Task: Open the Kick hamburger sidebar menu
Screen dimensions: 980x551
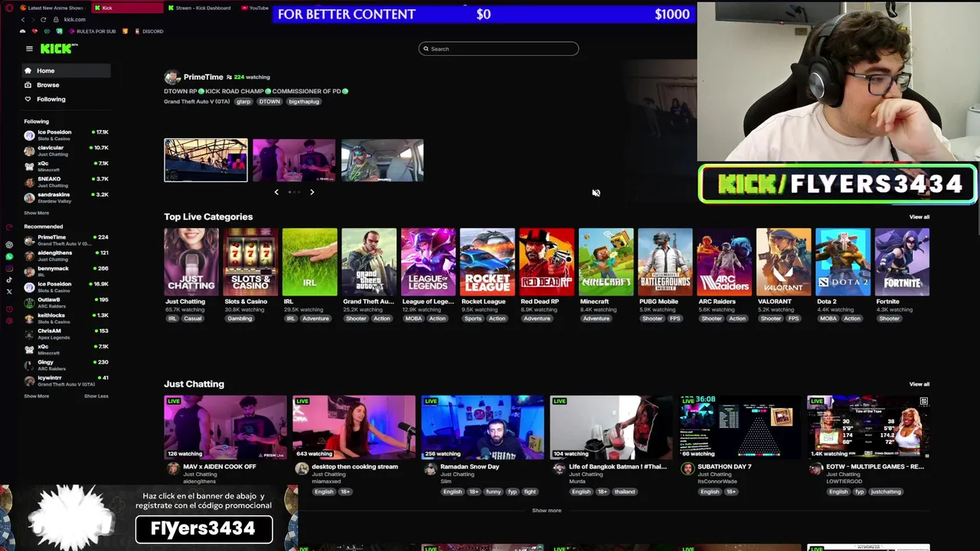Action: pyautogui.click(x=29, y=48)
